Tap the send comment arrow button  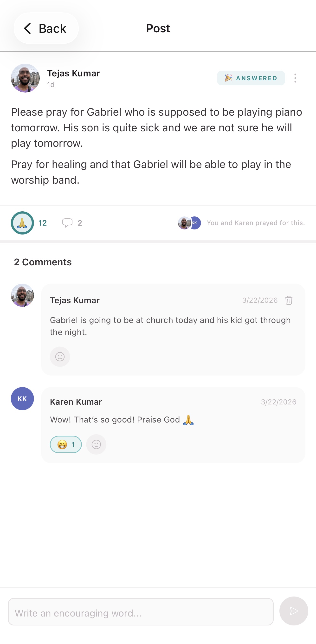coord(294,611)
